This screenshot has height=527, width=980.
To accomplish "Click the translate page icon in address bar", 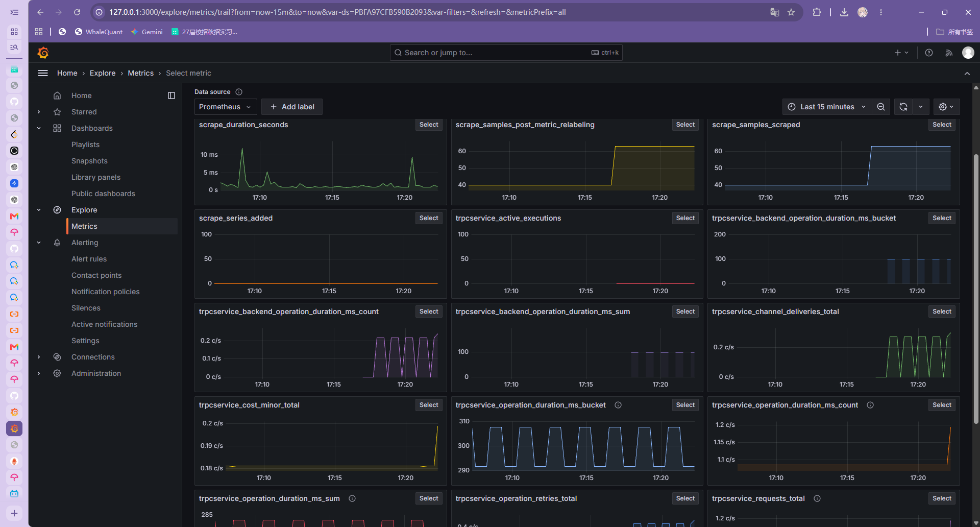I will pos(774,12).
